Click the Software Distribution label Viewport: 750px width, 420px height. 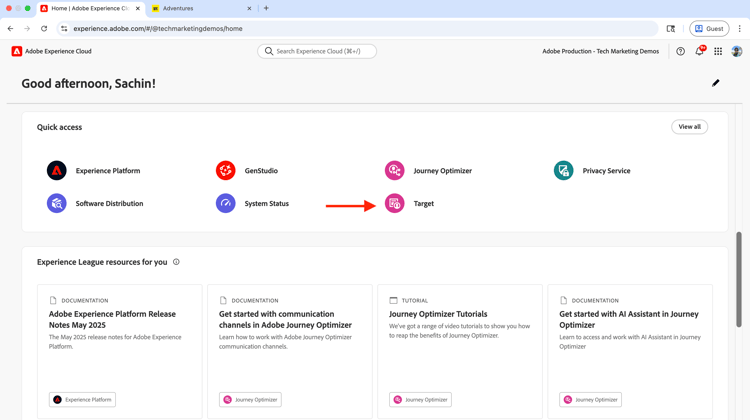point(109,204)
